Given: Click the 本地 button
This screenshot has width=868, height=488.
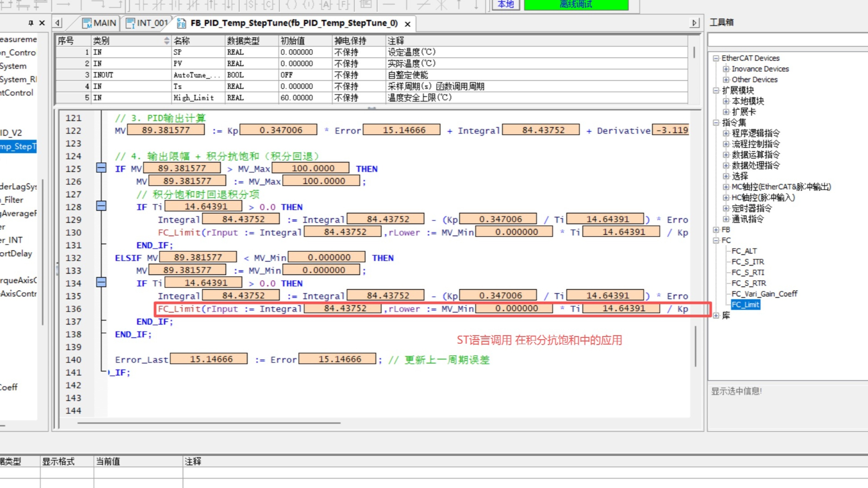Looking at the screenshot, I should [506, 4].
